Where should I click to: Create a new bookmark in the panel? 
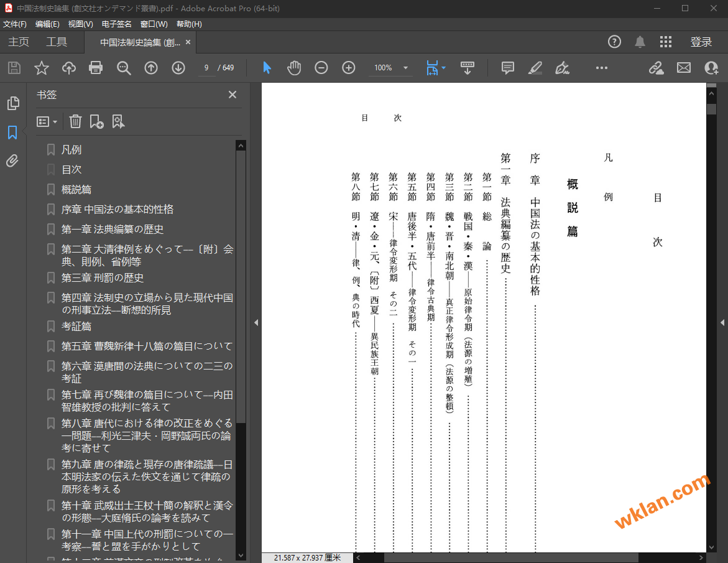(96, 121)
